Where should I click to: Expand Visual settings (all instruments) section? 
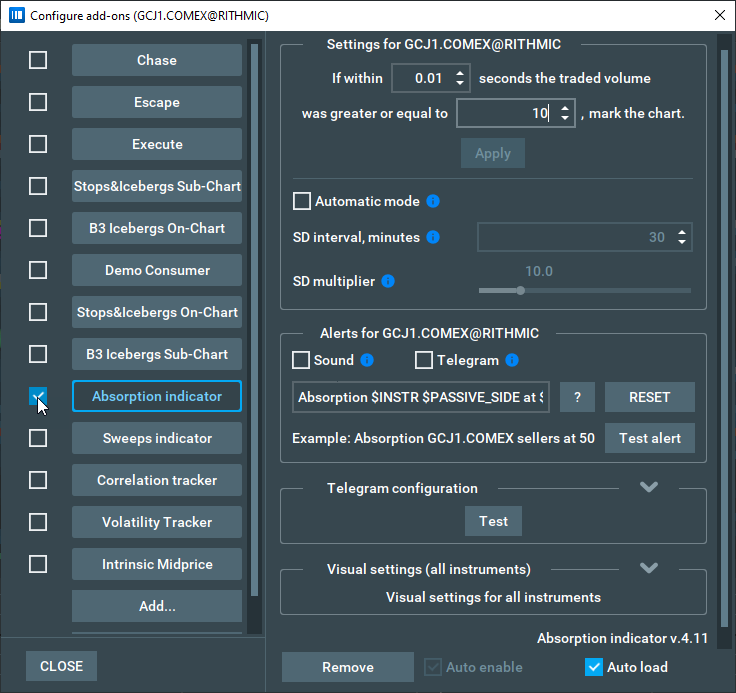coord(649,568)
